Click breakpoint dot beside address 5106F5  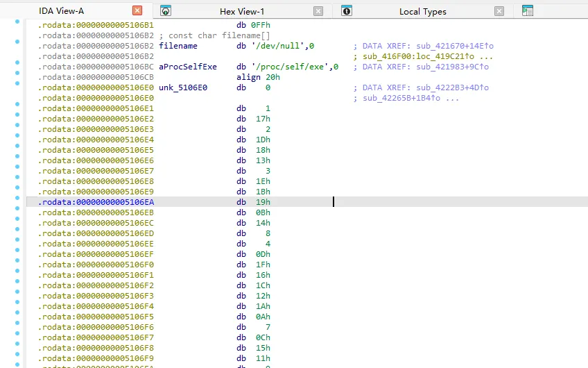[17, 312]
